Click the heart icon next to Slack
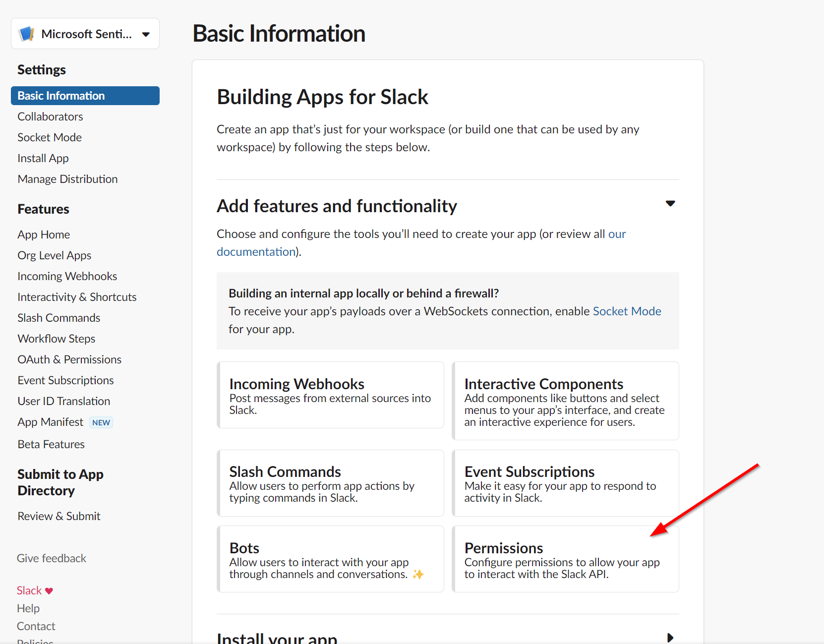Viewport: 824px width, 644px height. click(x=49, y=591)
